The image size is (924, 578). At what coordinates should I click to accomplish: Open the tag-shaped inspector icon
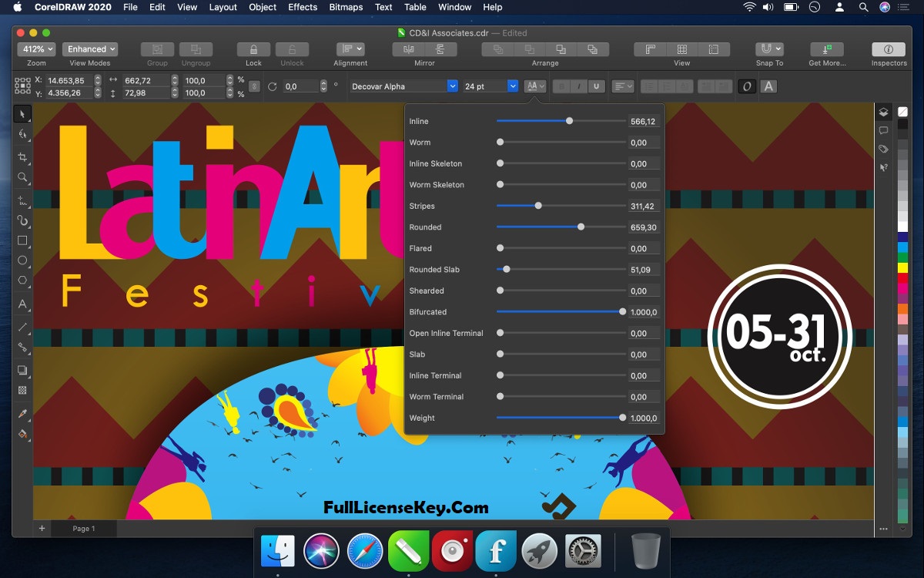(x=883, y=149)
